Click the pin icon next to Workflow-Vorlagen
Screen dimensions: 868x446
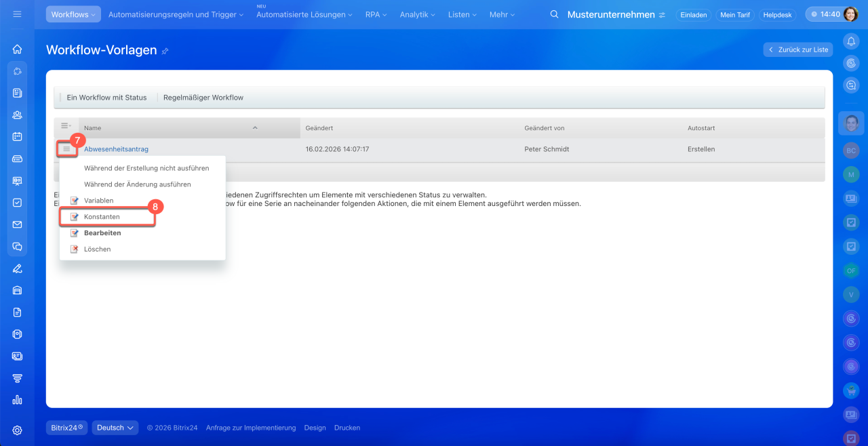tap(165, 51)
